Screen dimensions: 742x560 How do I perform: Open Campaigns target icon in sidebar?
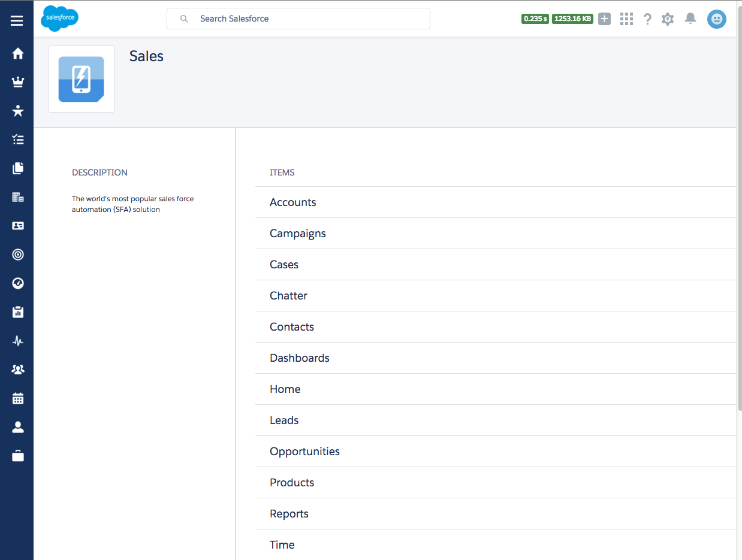(x=18, y=255)
